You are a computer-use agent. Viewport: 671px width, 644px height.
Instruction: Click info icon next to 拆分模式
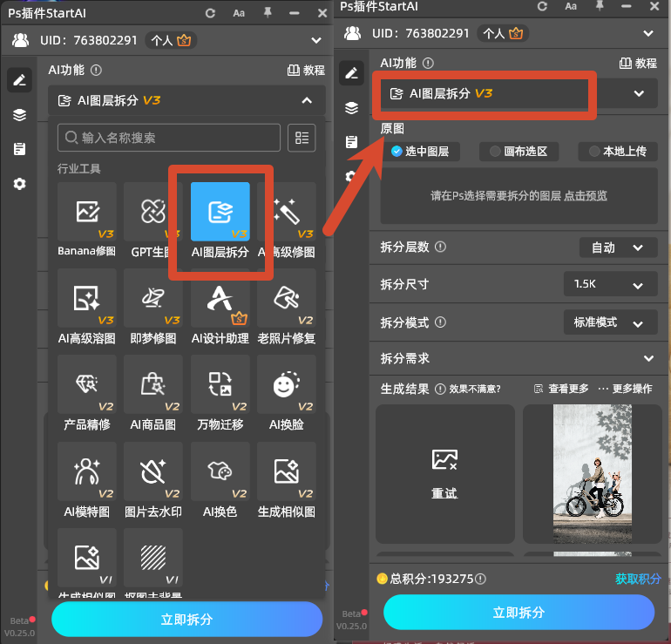coord(440,322)
